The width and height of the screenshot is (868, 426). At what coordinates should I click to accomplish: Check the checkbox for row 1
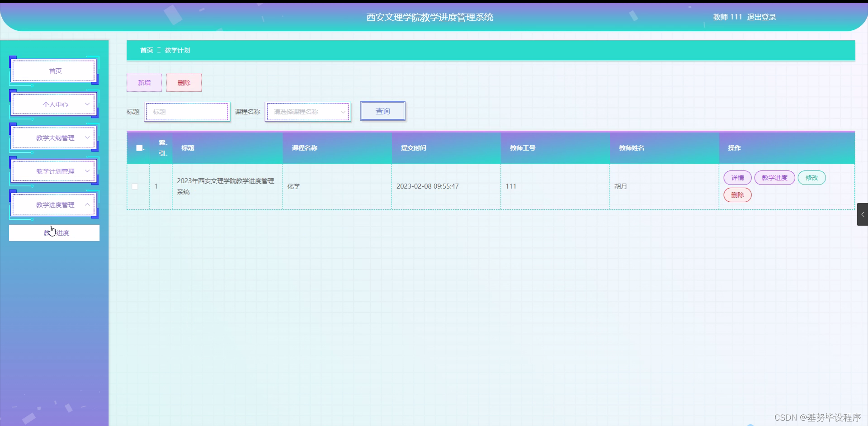(135, 186)
